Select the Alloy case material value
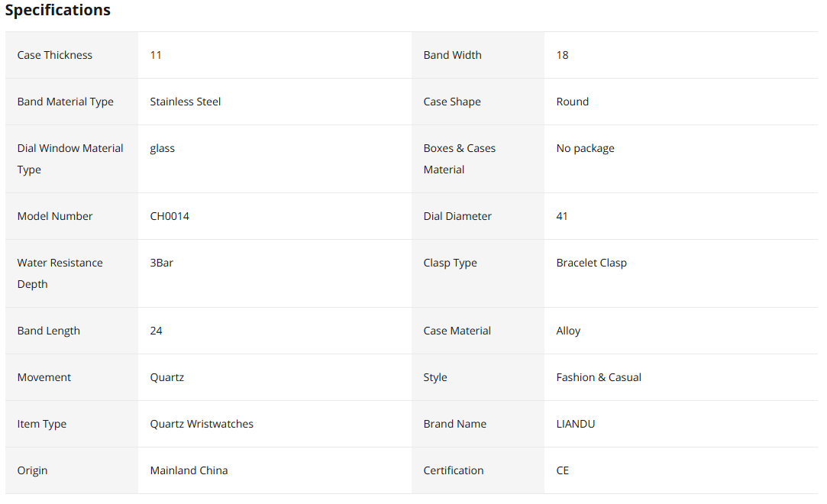 (x=568, y=331)
